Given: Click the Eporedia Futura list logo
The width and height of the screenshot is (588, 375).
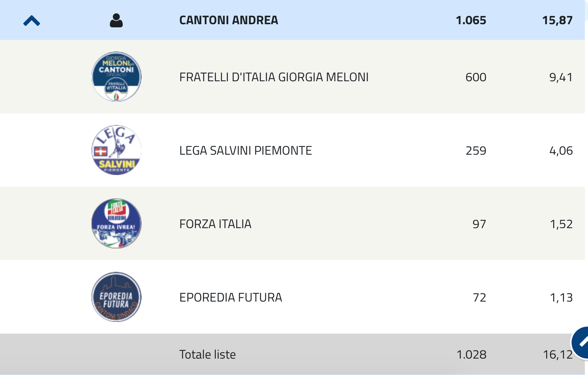Looking at the screenshot, I should [117, 297].
